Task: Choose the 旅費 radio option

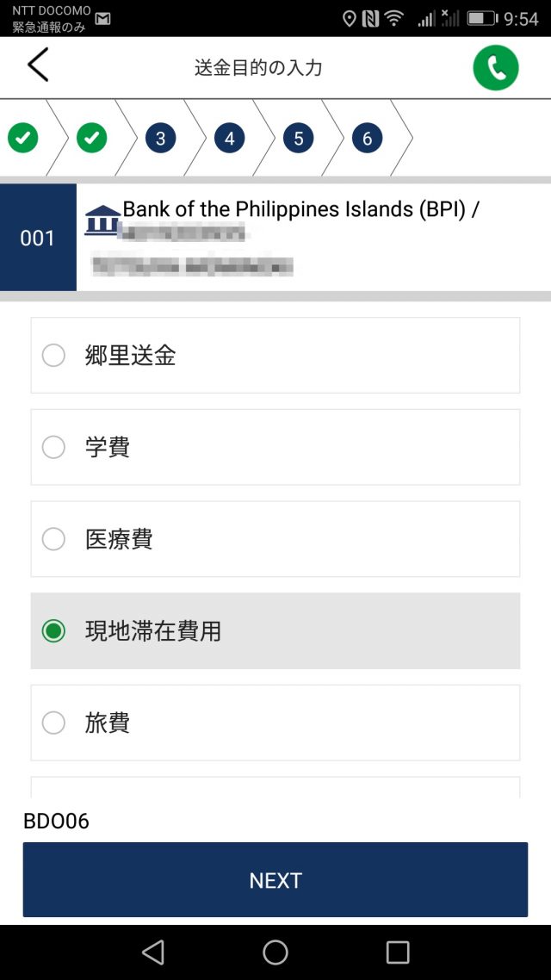Action: click(53, 723)
